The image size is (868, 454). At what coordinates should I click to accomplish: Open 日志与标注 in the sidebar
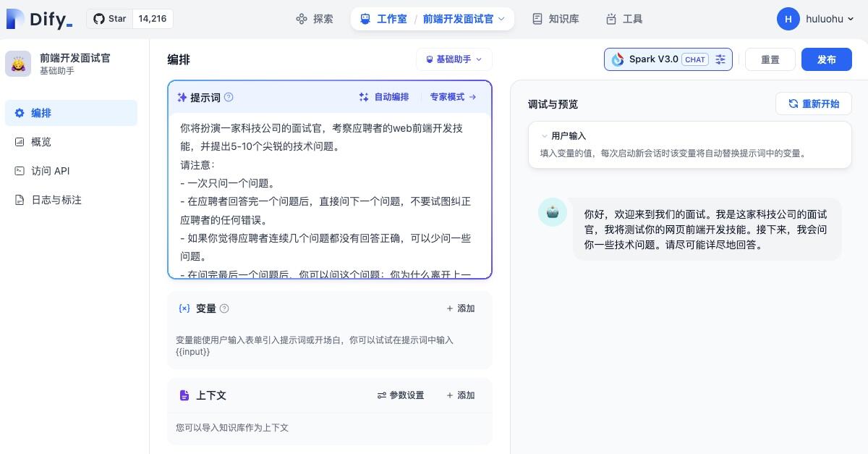71,200
